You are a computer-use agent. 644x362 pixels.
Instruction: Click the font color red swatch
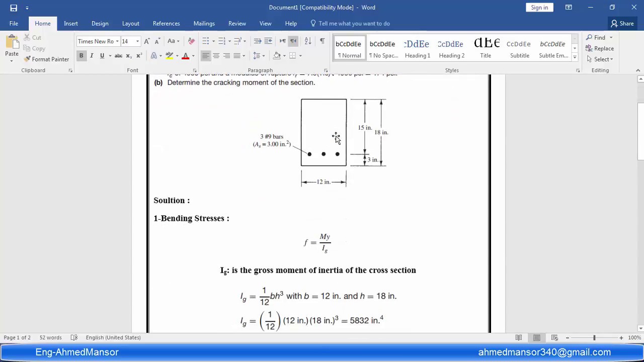186,56
